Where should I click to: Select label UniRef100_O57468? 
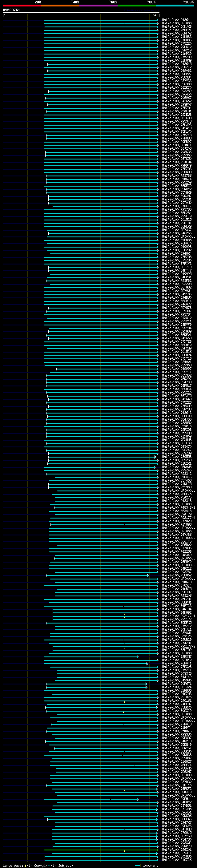tap(177, 481)
